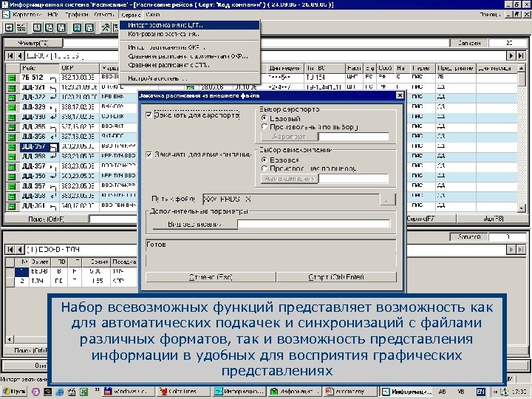Click the Старт (Ctrl+Enter) button
Viewport: 532px width, 399px height.
point(337,277)
